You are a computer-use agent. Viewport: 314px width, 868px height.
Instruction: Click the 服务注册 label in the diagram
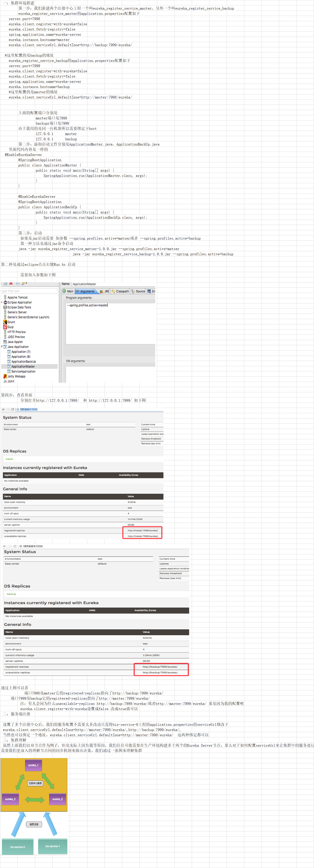click(x=34, y=824)
